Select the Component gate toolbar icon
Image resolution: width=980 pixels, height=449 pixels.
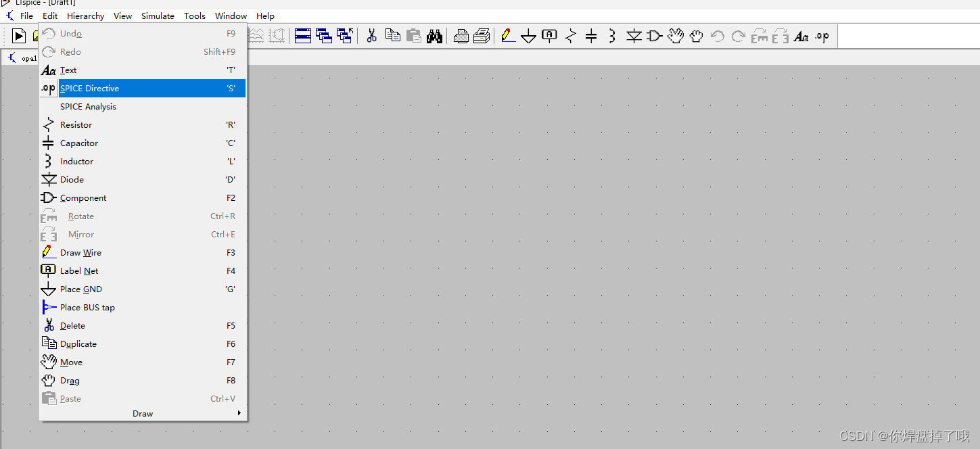pos(654,36)
